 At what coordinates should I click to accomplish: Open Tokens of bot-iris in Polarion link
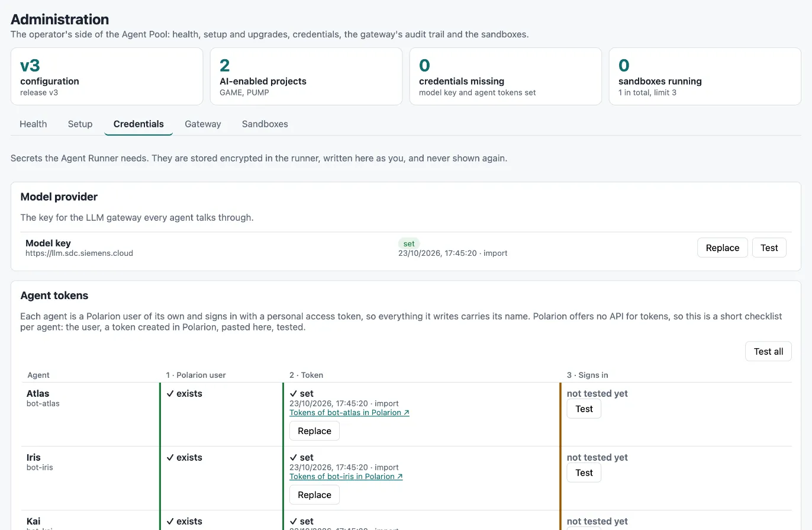coord(346,477)
